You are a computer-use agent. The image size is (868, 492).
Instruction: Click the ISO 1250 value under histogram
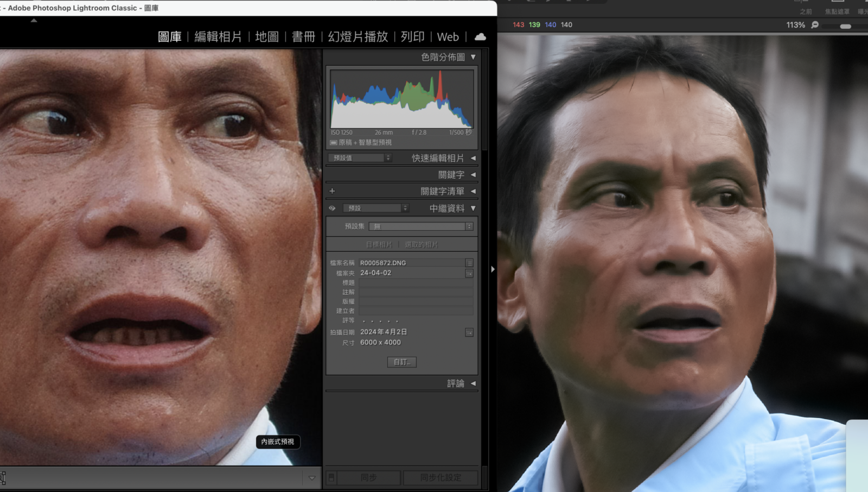[x=342, y=133]
